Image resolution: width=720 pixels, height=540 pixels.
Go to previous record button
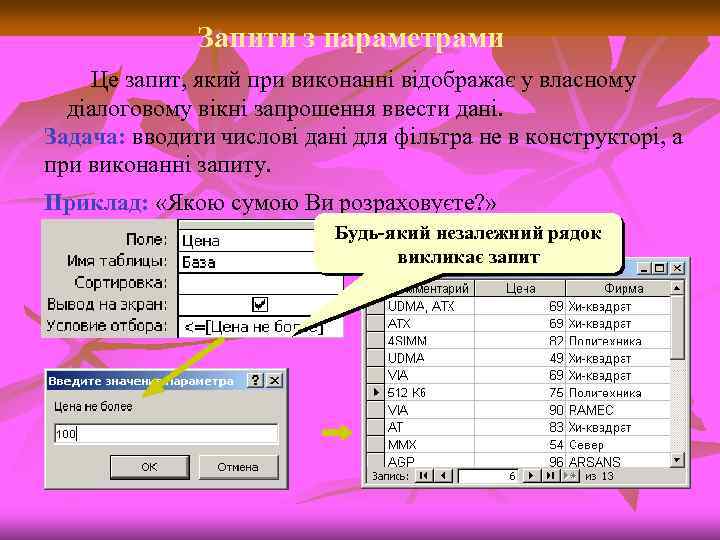point(443,476)
